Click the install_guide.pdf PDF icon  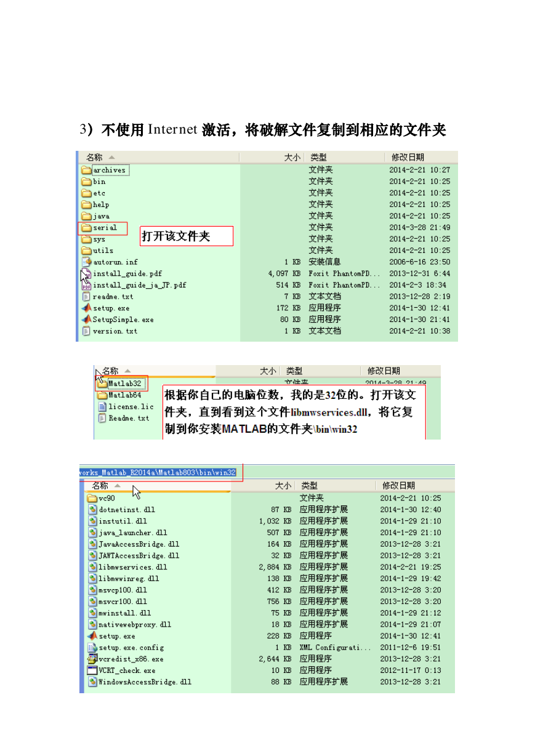coord(86,273)
